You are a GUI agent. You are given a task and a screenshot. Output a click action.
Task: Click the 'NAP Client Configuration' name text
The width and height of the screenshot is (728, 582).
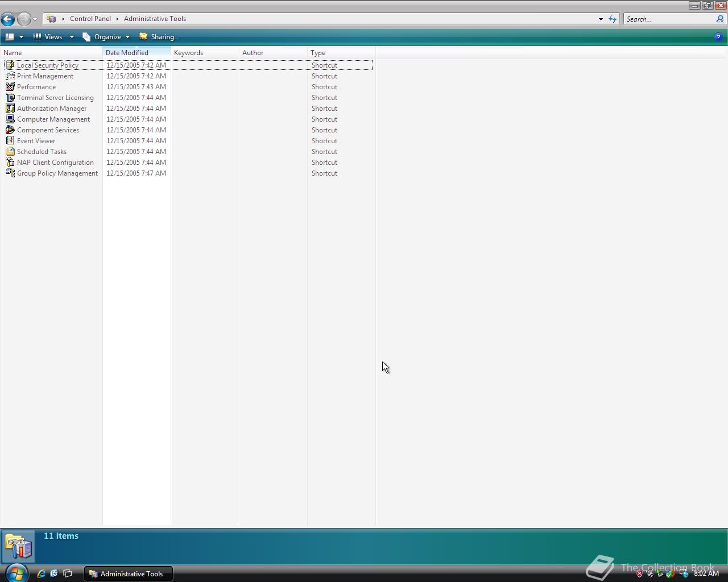coord(55,163)
